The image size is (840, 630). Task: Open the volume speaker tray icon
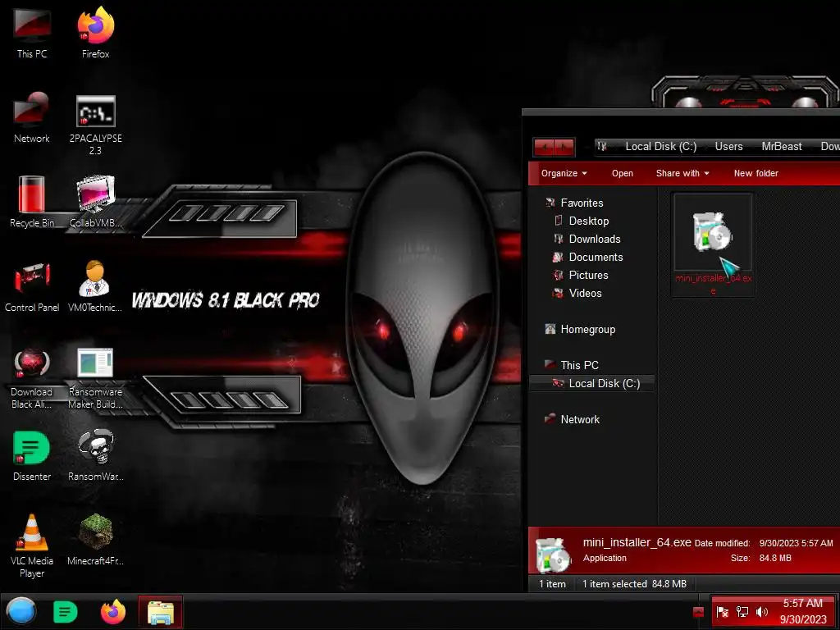pyautogui.click(x=762, y=612)
